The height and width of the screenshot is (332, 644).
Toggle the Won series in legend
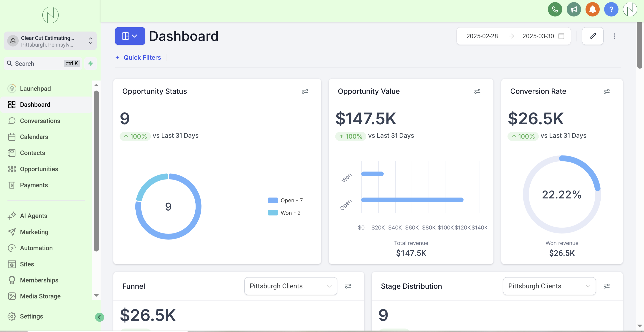[x=284, y=213]
